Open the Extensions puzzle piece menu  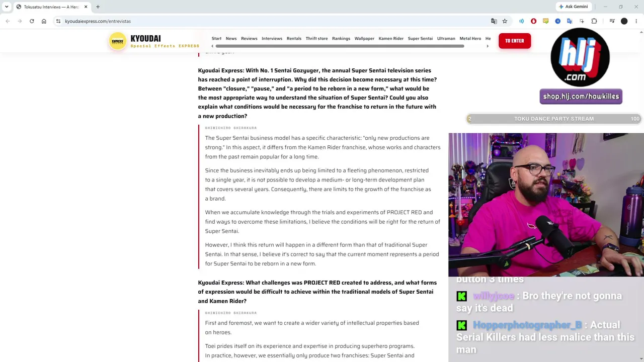click(x=594, y=21)
